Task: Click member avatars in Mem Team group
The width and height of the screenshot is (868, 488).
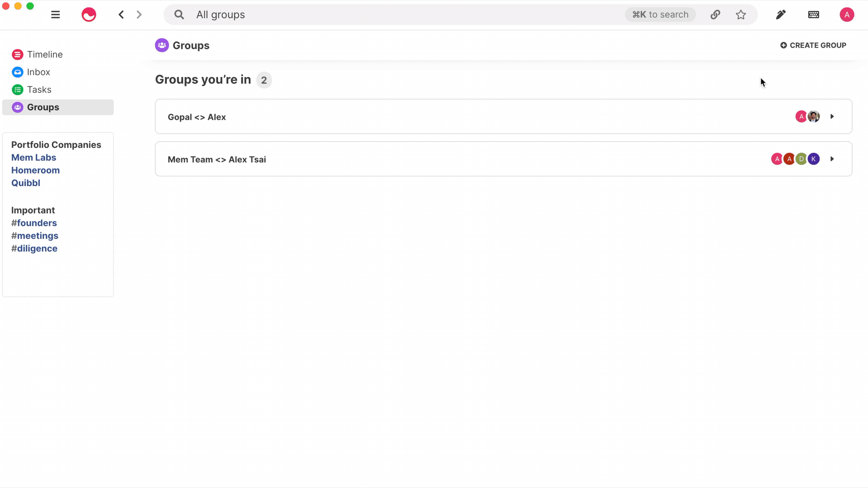Action: pos(795,159)
